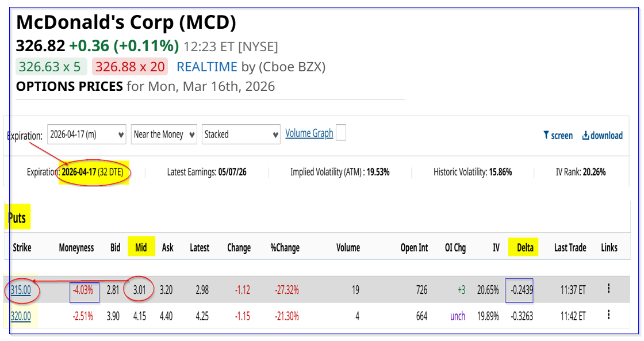Click the REALTIME quote link
Screen dimensions: 644x341
pos(207,67)
